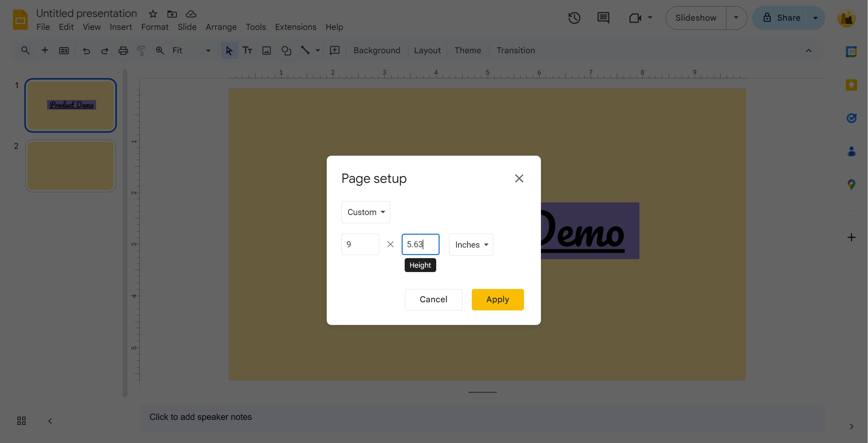Image resolution: width=868 pixels, height=443 pixels.
Task: Select the Line tool
Action: (305, 51)
